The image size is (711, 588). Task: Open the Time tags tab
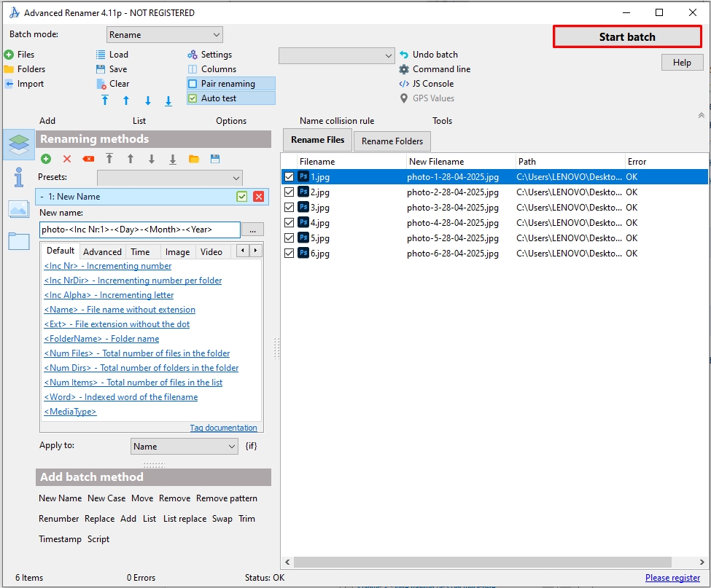coord(140,252)
